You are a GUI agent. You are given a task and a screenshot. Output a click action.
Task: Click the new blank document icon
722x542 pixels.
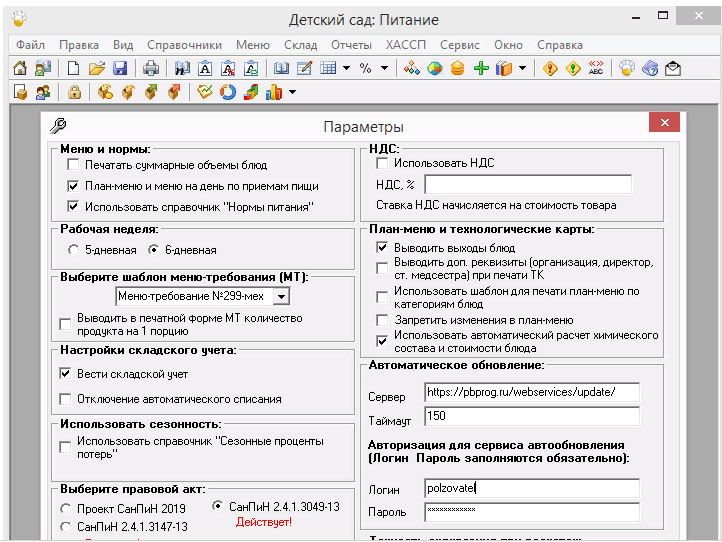(x=73, y=69)
